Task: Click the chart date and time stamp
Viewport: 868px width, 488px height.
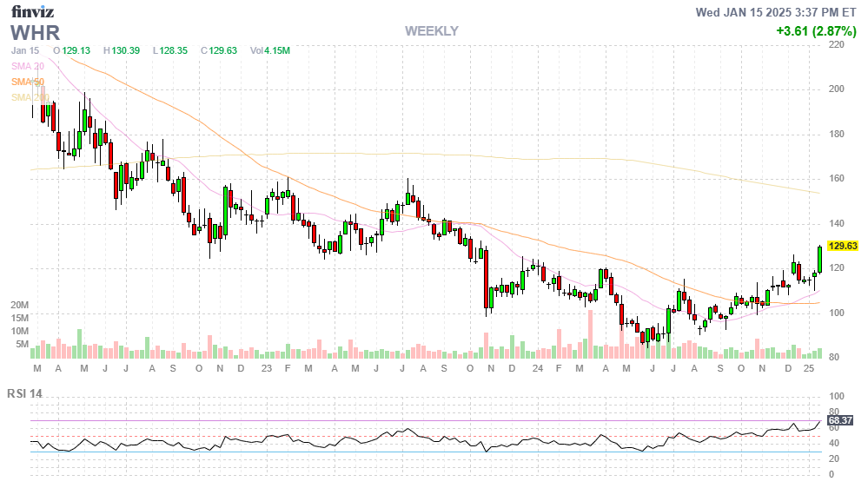Action: [777, 12]
